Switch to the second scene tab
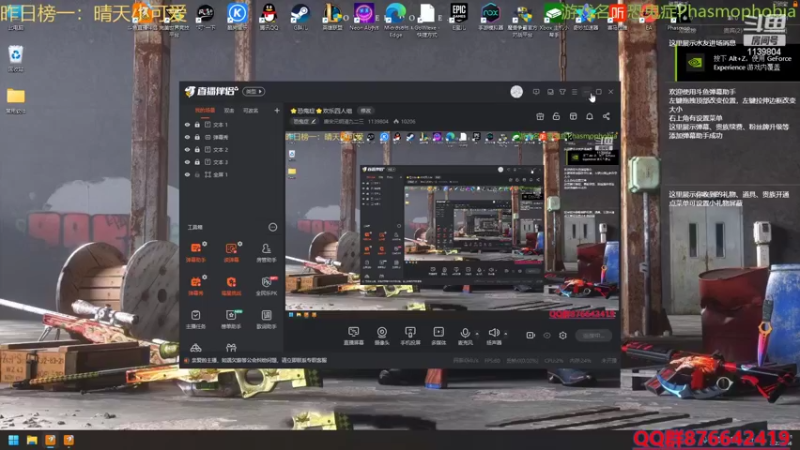Image resolution: width=800 pixels, height=450 pixels. click(x=229, y=110)
